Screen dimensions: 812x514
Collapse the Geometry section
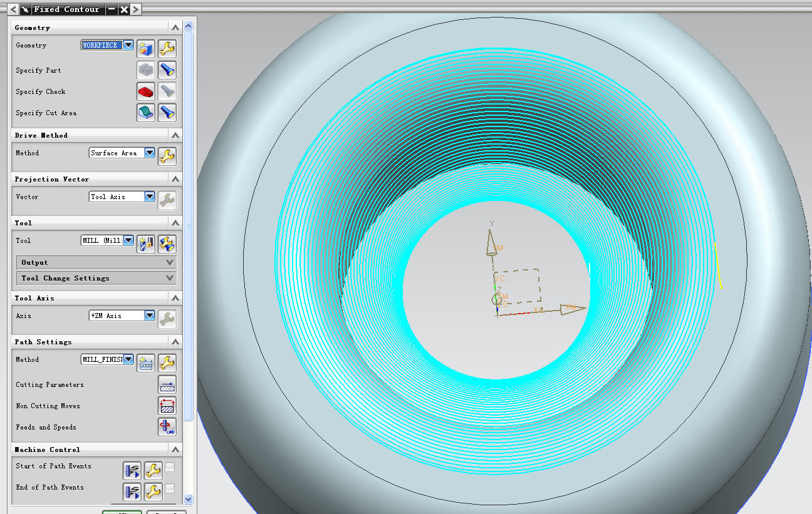175,28
